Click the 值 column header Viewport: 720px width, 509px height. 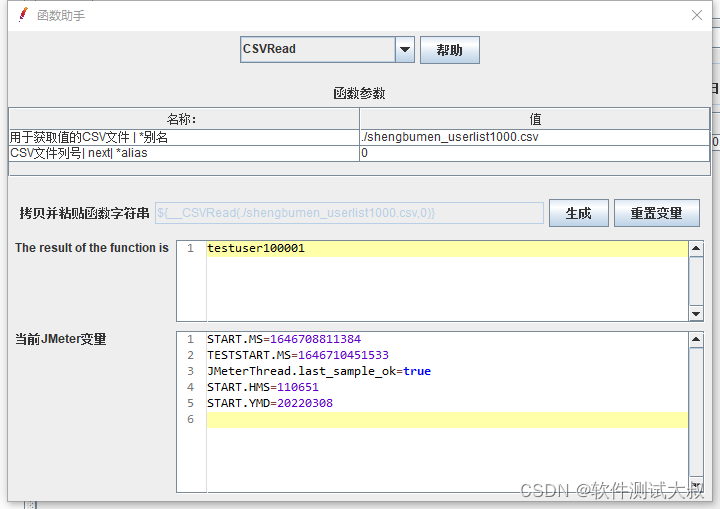pos(534,119)
